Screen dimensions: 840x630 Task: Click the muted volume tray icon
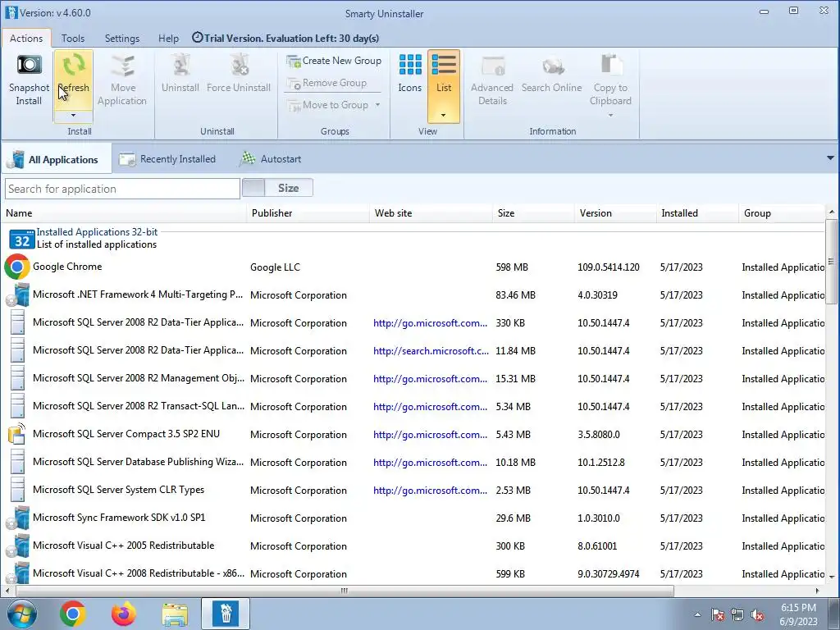[x=757, y=615]
